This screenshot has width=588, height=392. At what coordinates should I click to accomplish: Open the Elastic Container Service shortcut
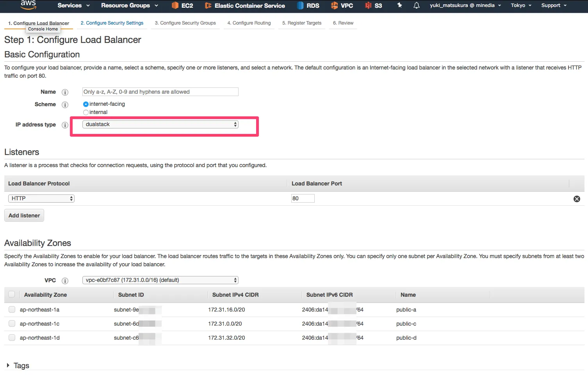coord(245,5)
